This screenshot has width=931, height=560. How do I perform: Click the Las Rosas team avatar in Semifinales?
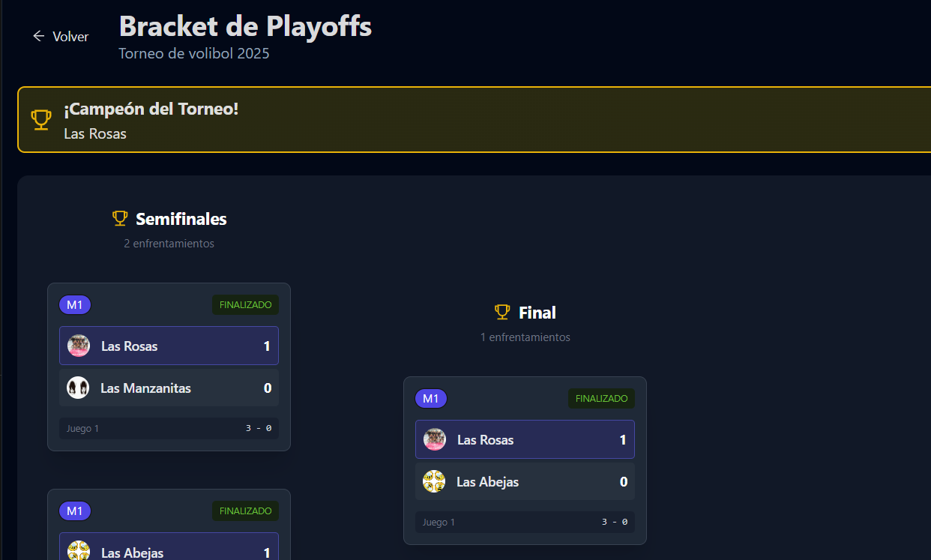point(79,346)
